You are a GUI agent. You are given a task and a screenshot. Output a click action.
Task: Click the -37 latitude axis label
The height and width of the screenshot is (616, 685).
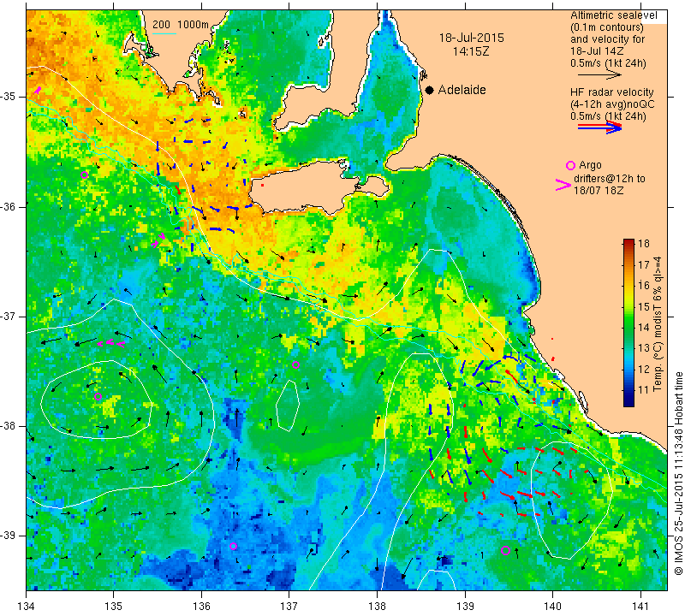[11, 316]
